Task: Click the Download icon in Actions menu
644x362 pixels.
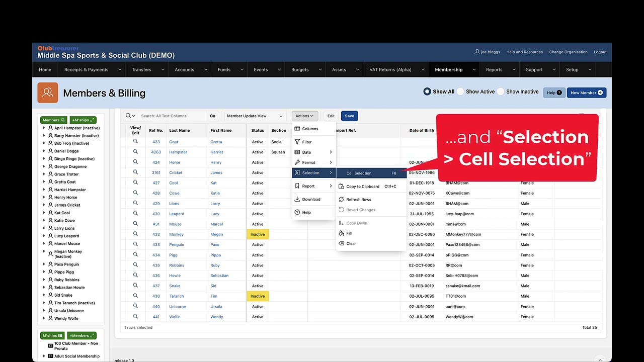Action: 297,199
